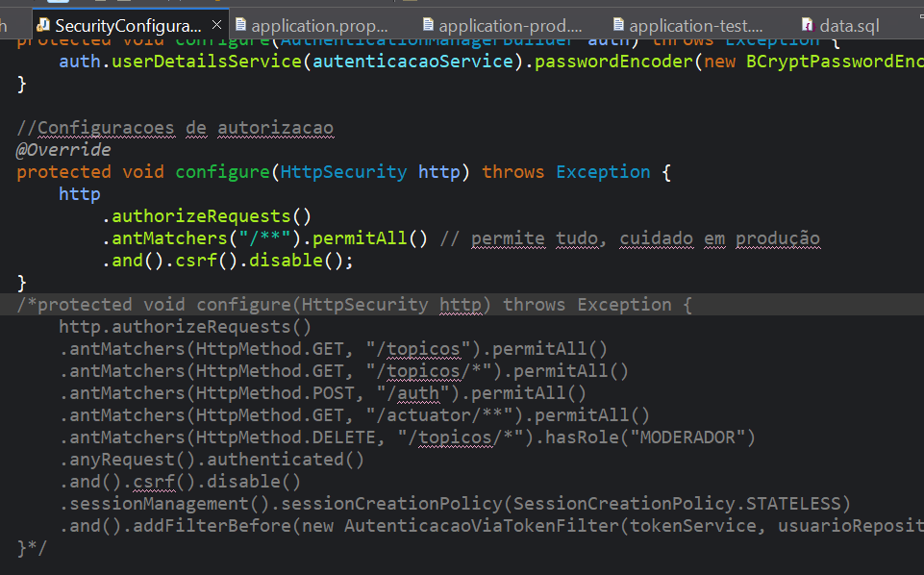Click the file icon on application-prod tab
Image resolution: width=924 pixels, height=575 pixels.
coord(429,25)
